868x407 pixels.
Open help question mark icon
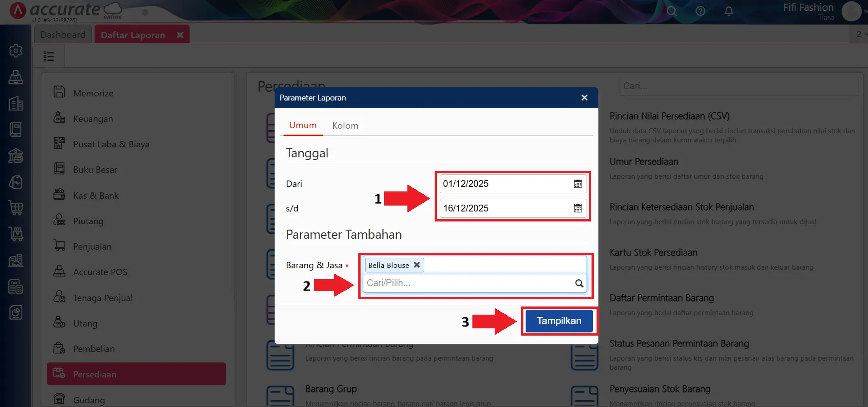[x=700, y=11]
